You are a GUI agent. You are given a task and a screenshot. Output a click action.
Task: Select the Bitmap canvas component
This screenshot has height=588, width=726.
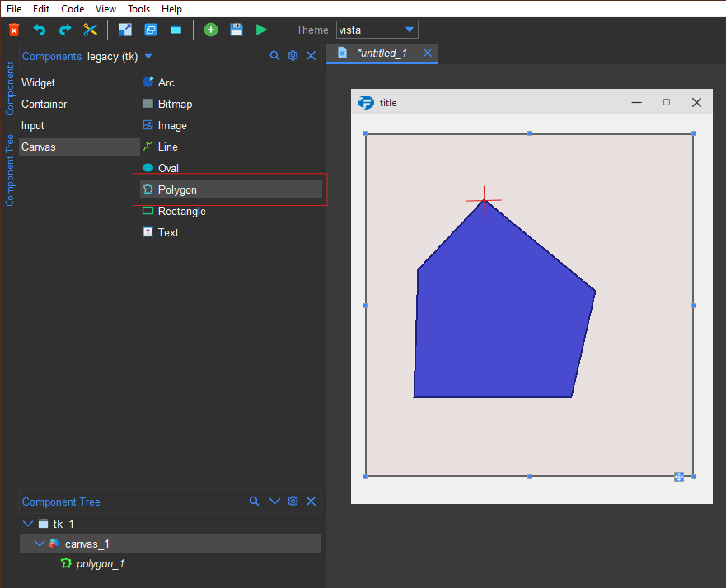tap(231, 104)
